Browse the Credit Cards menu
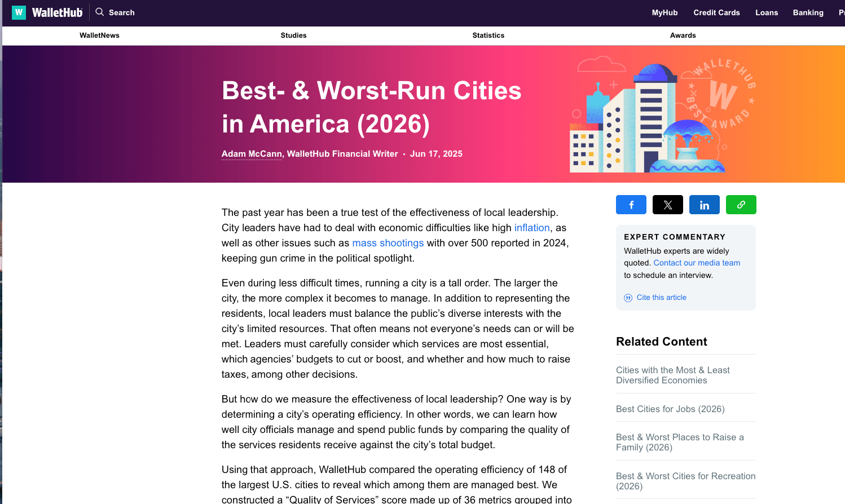Screen dimensions: 845x504 pos(716,12)
